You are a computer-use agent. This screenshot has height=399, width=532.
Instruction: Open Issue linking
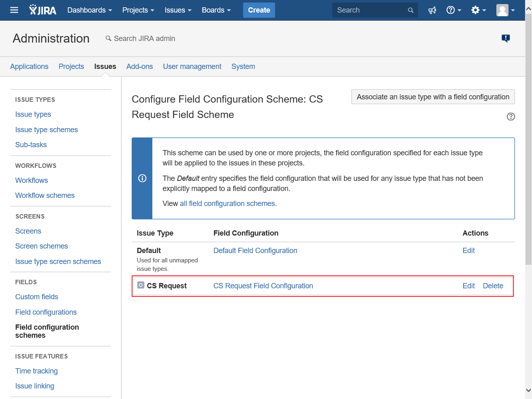tap(35, 386)
